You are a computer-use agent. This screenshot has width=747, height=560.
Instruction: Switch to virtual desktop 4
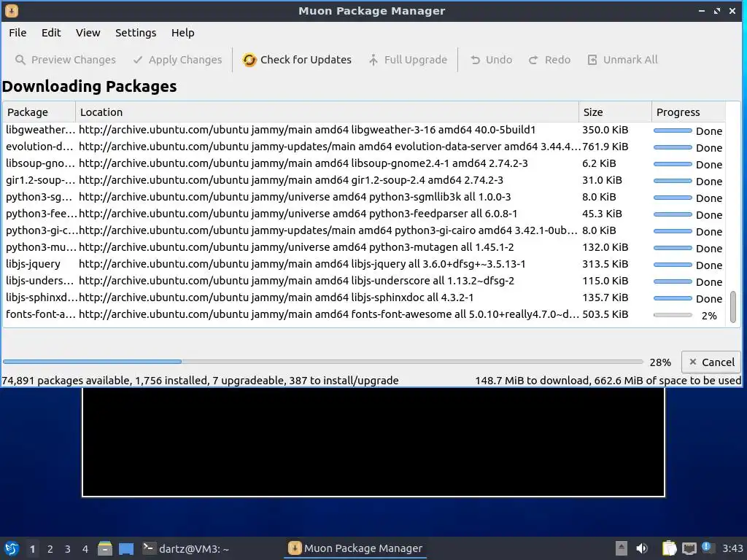(85, 549)
